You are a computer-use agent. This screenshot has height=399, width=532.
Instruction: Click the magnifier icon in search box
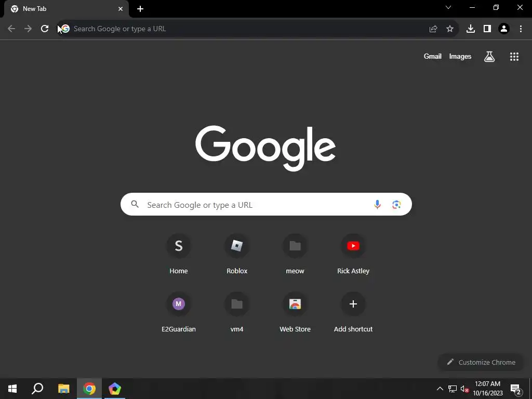[135, 204]
